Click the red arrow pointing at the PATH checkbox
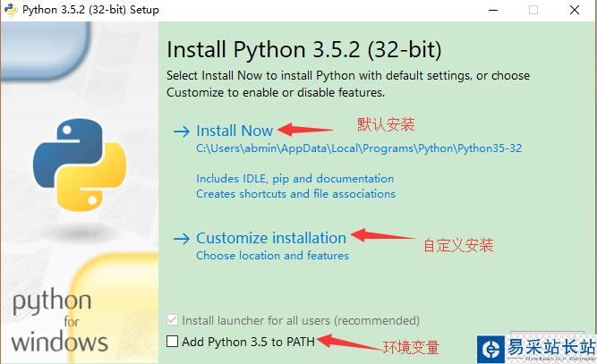The height and width of the screenshot is (364, 597). pos(348,341)
